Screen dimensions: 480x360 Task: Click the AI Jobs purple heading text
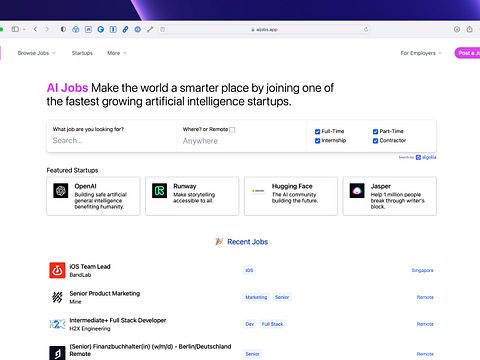67,88
